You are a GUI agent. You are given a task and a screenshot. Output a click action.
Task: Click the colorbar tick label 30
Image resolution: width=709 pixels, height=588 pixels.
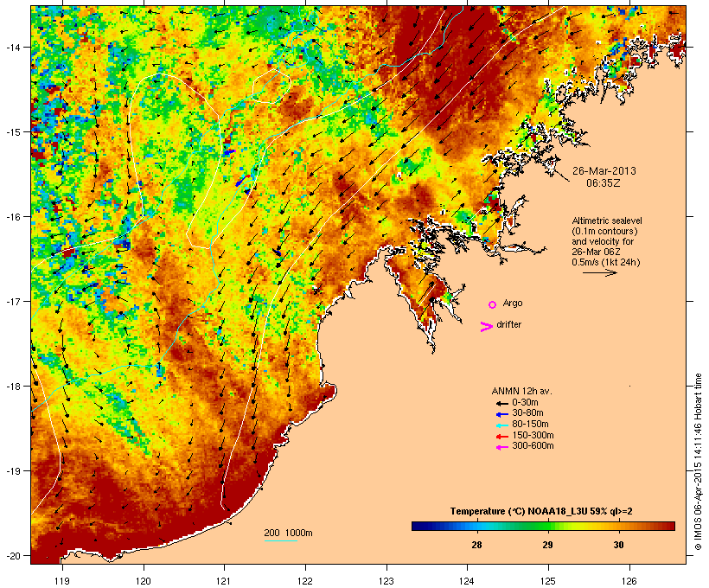(x=618, y=545)
